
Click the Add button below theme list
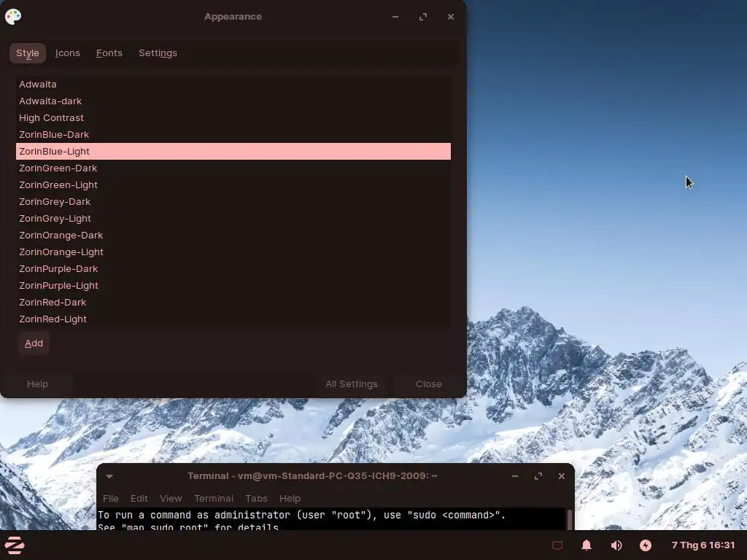tap(34, 343)
